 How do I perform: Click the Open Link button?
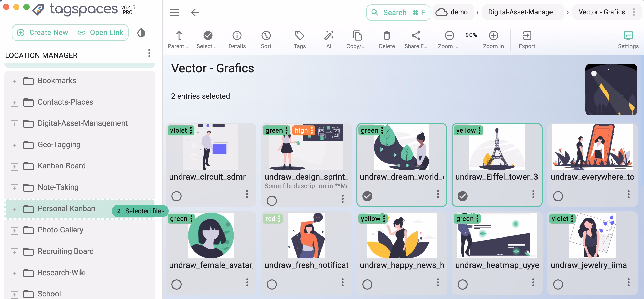coord(101,32)
